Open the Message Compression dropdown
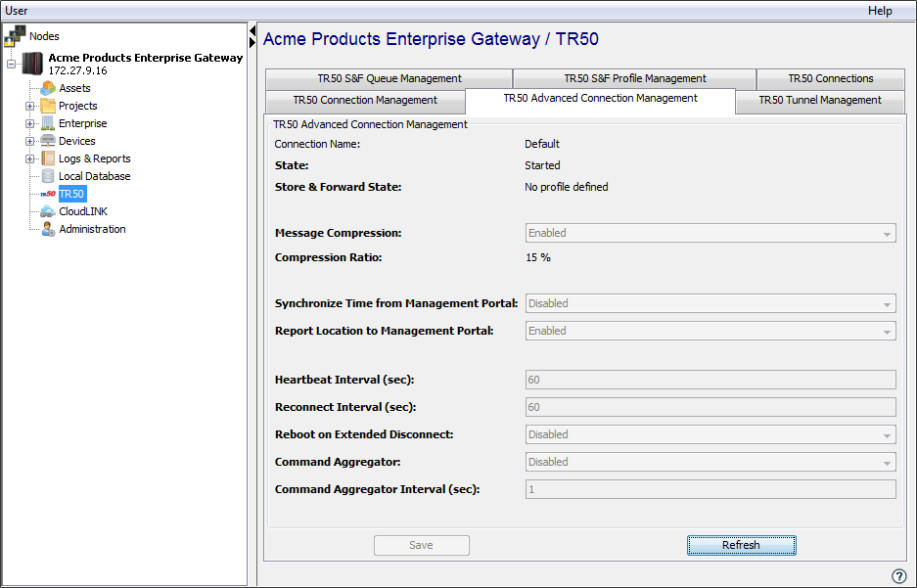917x588 pixels. click(x=711, y=233)
